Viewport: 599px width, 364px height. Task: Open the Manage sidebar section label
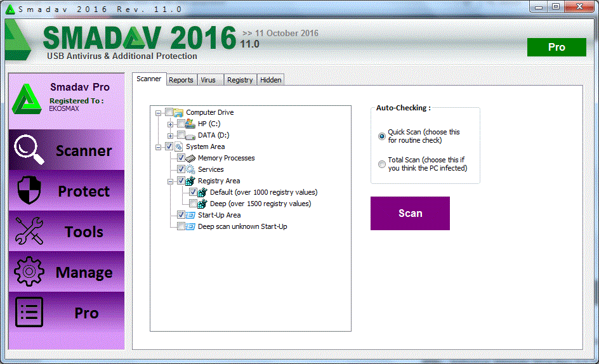(x=84, y=273)
